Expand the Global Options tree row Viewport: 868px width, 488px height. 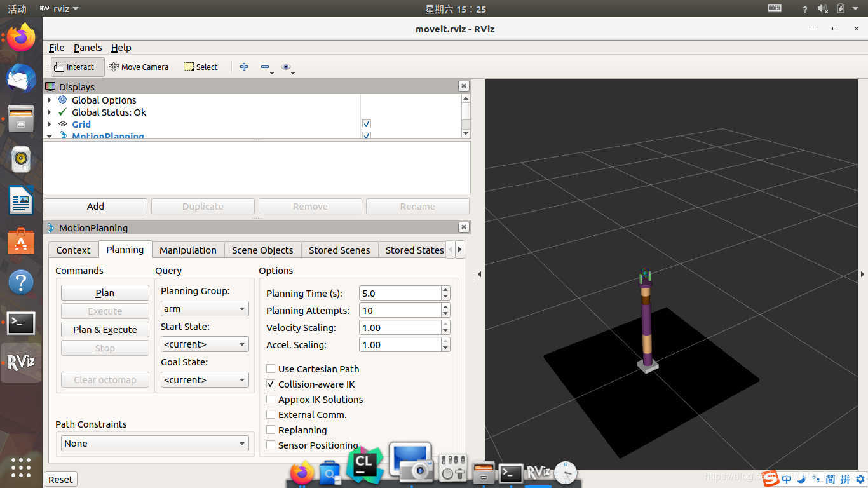[50, 100]
